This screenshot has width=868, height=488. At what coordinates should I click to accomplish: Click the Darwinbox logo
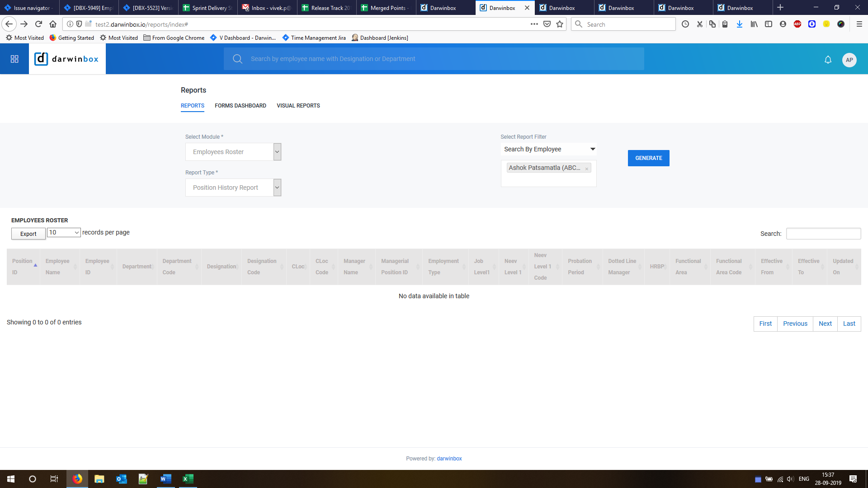[67, 59]
